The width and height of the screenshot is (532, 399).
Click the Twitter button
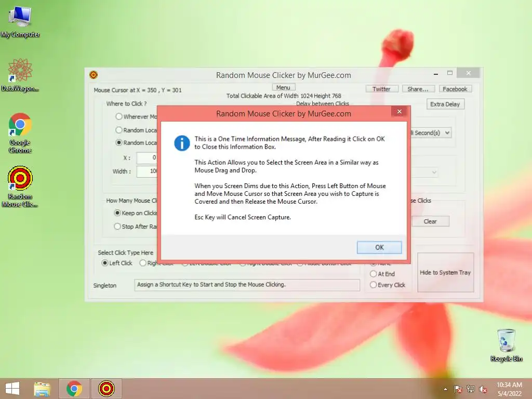click(382, 89)
